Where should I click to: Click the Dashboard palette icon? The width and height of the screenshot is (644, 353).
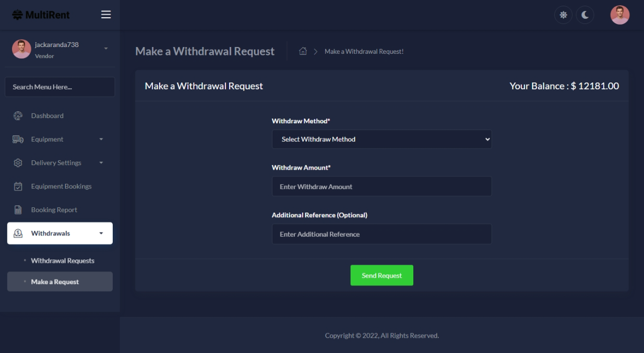18,116
